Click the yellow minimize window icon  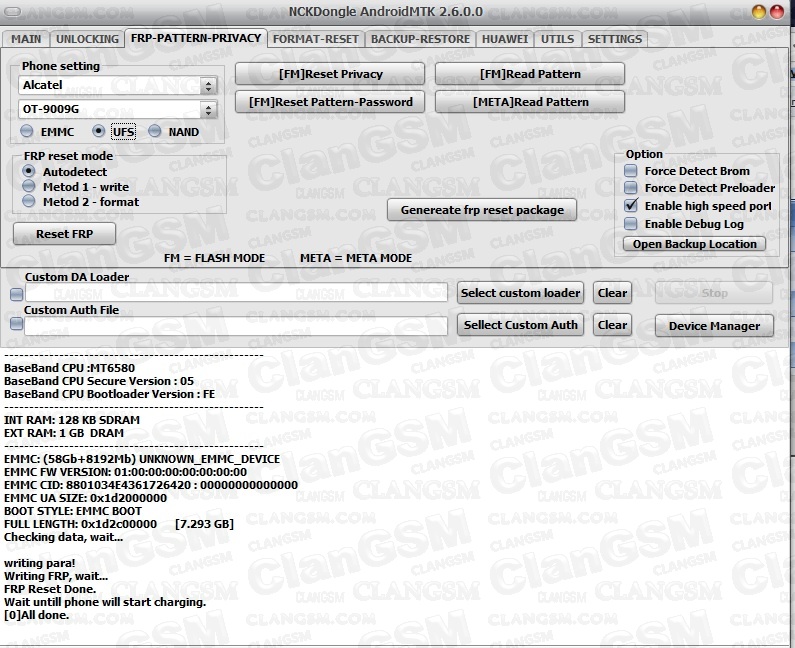point(758,12)
